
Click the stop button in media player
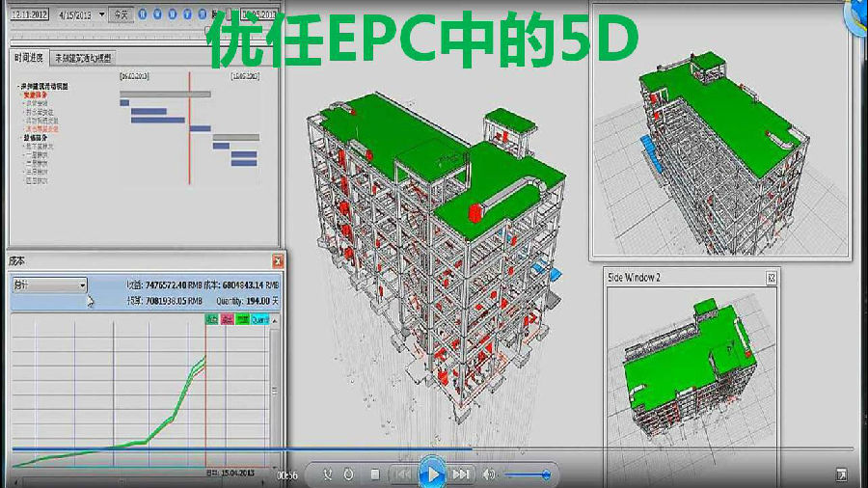pyautogui.click(x=375, y=474)
